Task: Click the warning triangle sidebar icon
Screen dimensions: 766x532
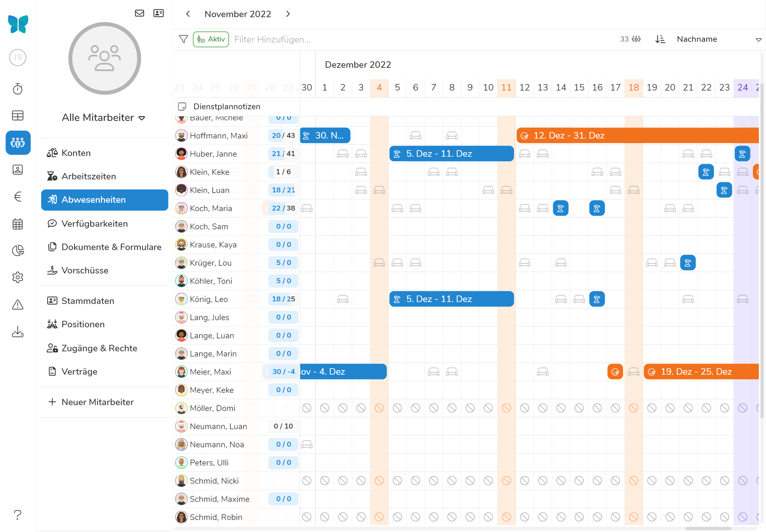Action: 18,305
